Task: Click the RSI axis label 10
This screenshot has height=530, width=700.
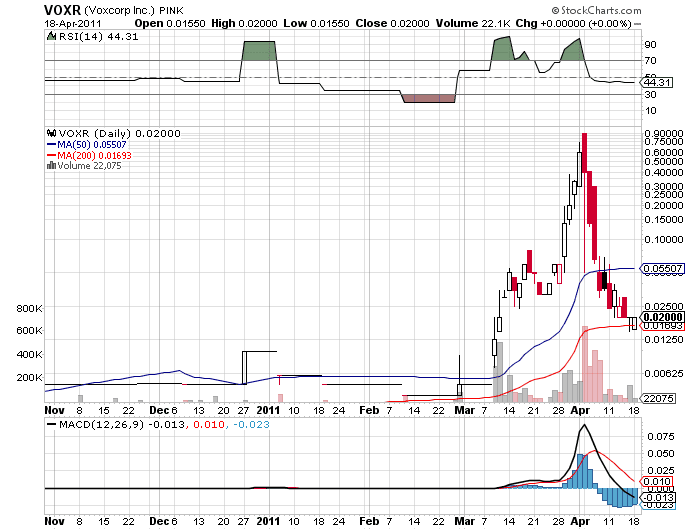Action: (x=650, y=110)
